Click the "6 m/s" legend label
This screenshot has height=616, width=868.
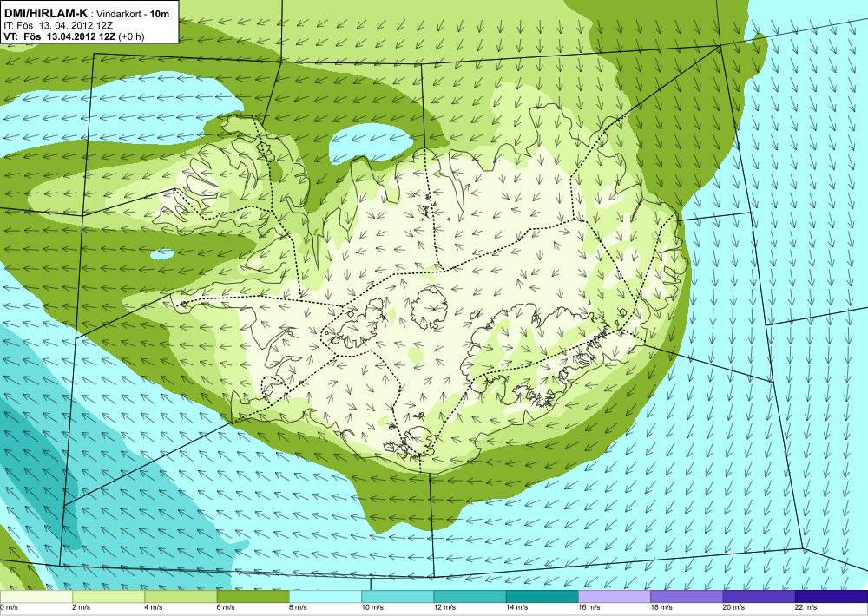[226, 607]
